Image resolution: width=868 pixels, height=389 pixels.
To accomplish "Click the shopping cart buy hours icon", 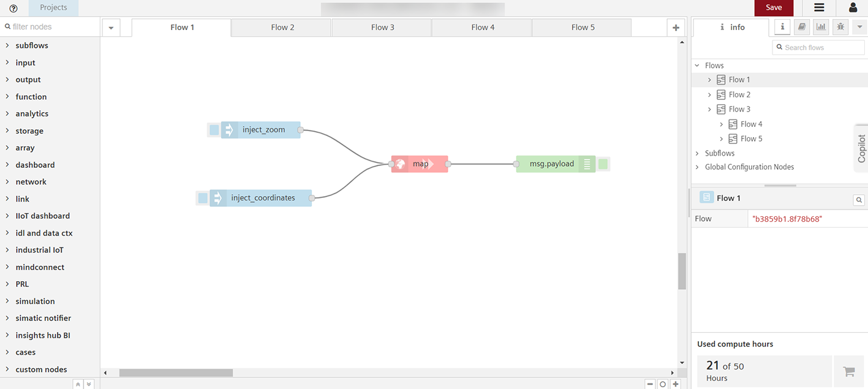I will click(x=848, y=371).
